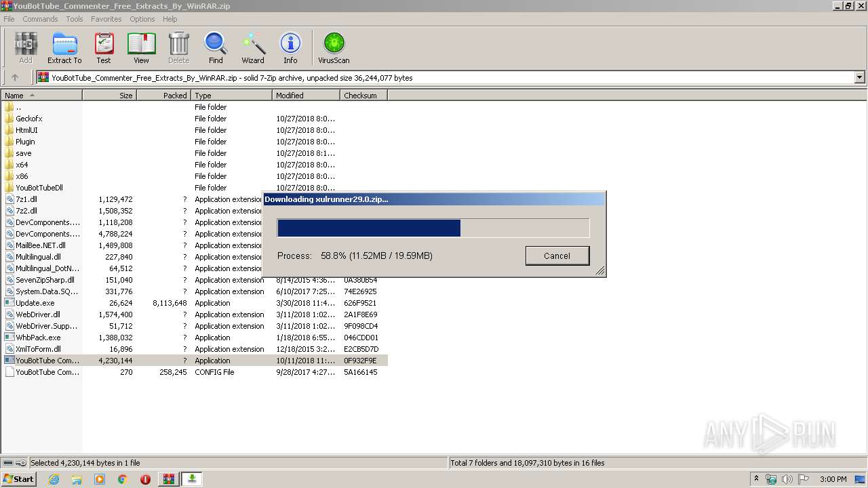Click the YouBotTube Com... Application row
This screenshot has height=488, width=868.
click(195, 361)
